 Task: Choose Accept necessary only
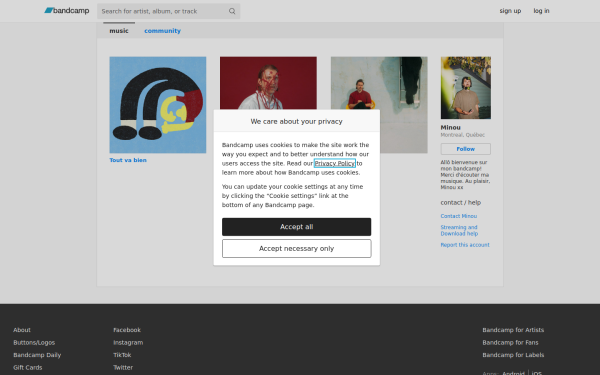297,248
